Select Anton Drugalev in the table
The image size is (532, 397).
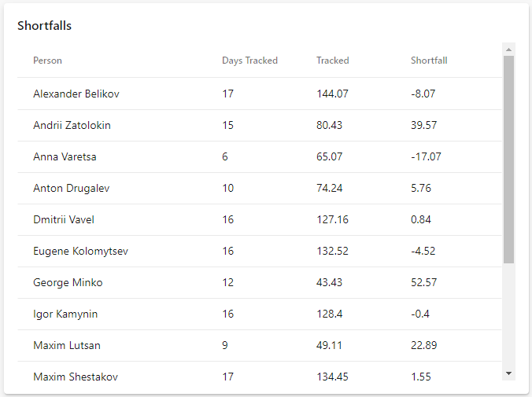tap(72, 188)
